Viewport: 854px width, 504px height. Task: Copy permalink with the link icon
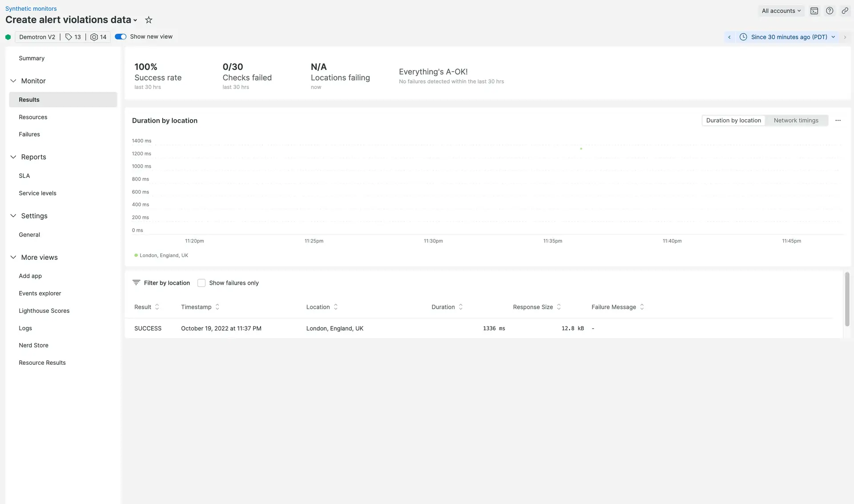[x=845, y=11]
